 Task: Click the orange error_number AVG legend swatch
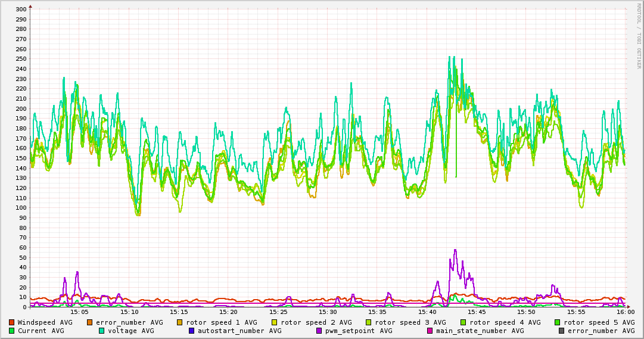89,322
